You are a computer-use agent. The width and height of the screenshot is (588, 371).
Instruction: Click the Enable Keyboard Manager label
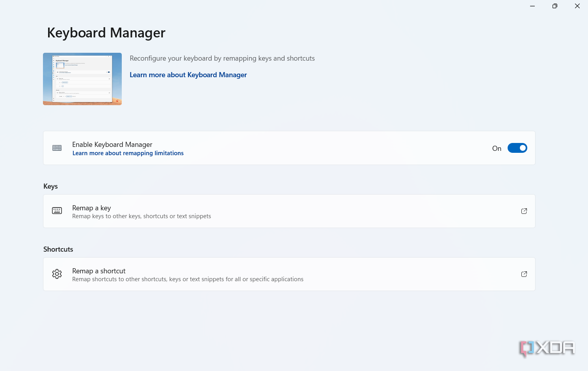[112, 145]
